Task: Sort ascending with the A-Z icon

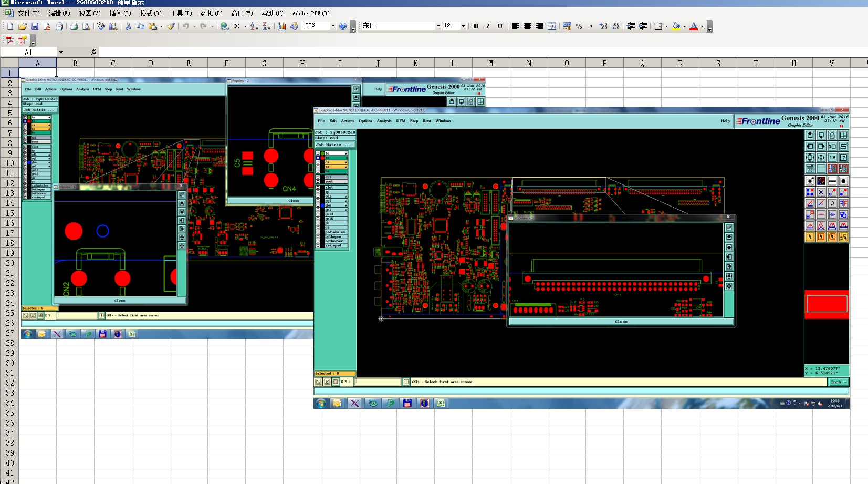Action: coord(254,26)
